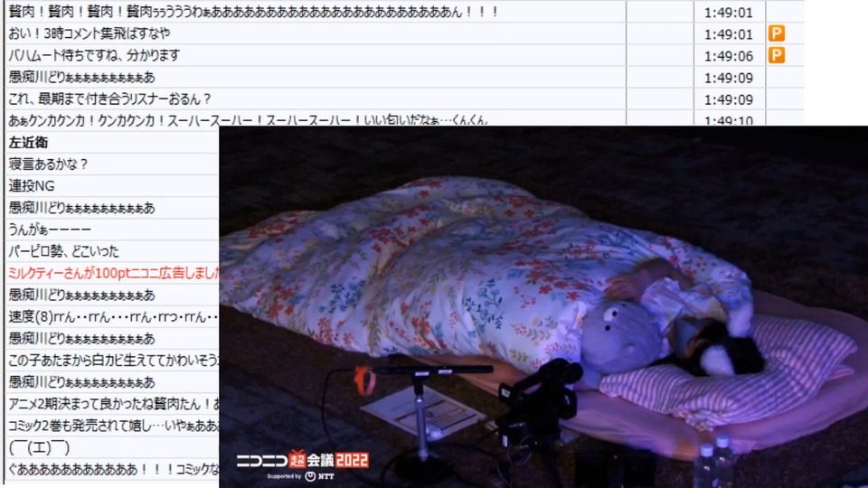Select the (￣(エ)￣) emoticon comment

[39, 447]
